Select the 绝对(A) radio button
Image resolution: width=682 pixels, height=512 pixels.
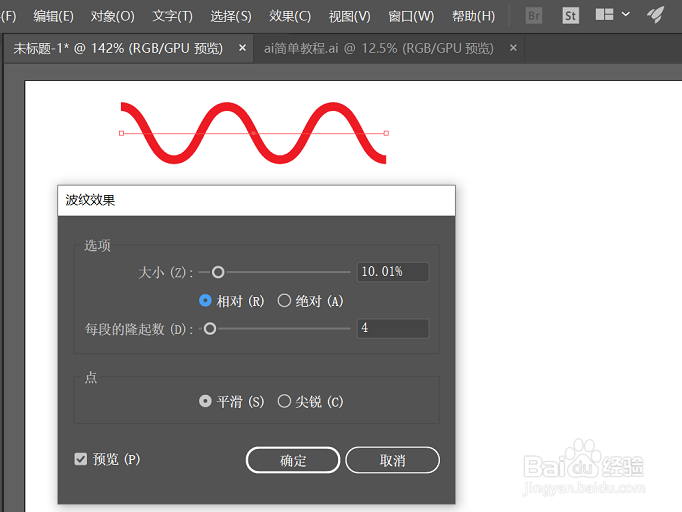tap(284, 301)
